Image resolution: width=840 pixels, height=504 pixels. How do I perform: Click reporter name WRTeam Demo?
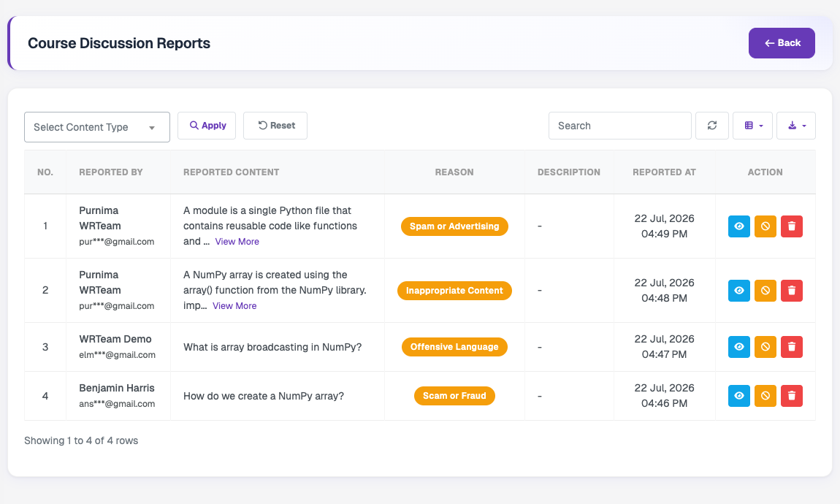(115, 339)
